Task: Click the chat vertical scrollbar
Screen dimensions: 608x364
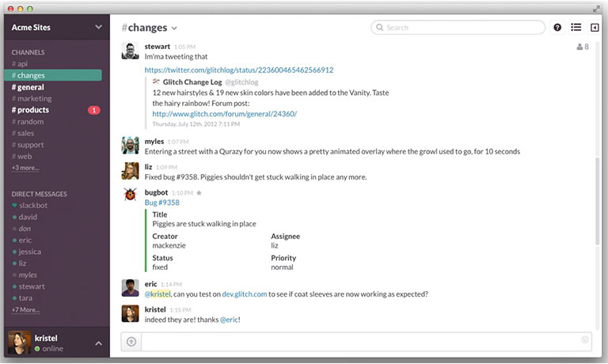Action: coord(598,201)
